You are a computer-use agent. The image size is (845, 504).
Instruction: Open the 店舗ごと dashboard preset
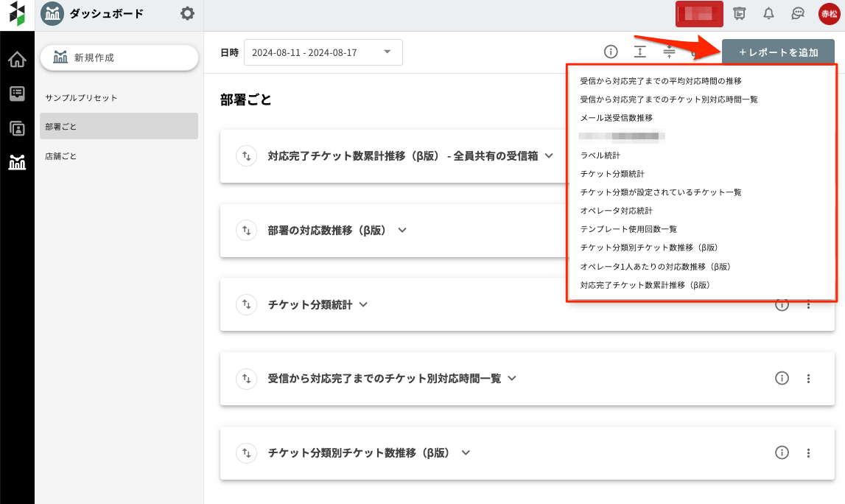click(x=60, y=156)
